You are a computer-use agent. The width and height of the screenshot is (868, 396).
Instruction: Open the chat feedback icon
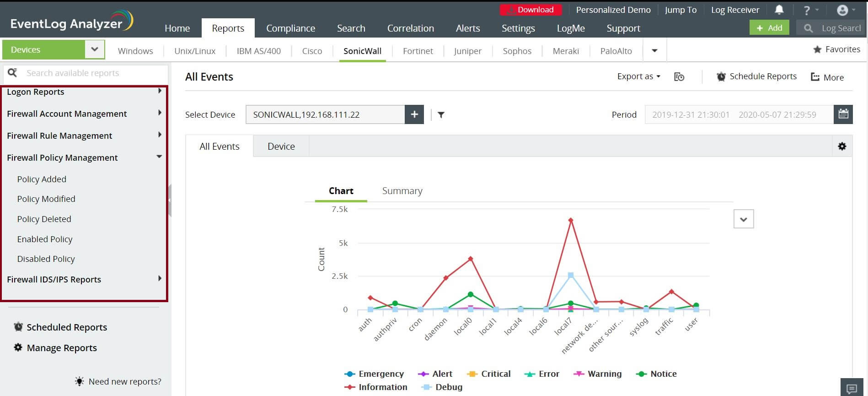(852, 388)
